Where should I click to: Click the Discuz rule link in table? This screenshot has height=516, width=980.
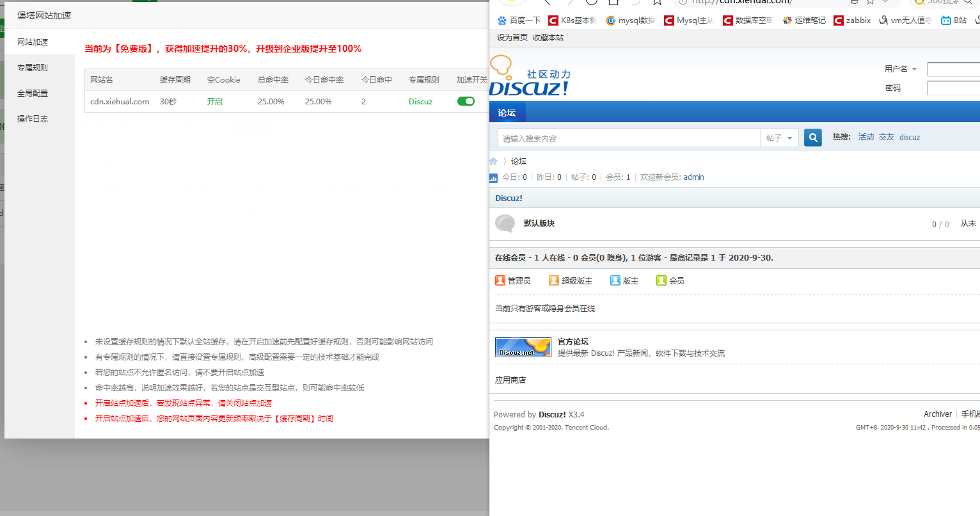tap(420, 102)
